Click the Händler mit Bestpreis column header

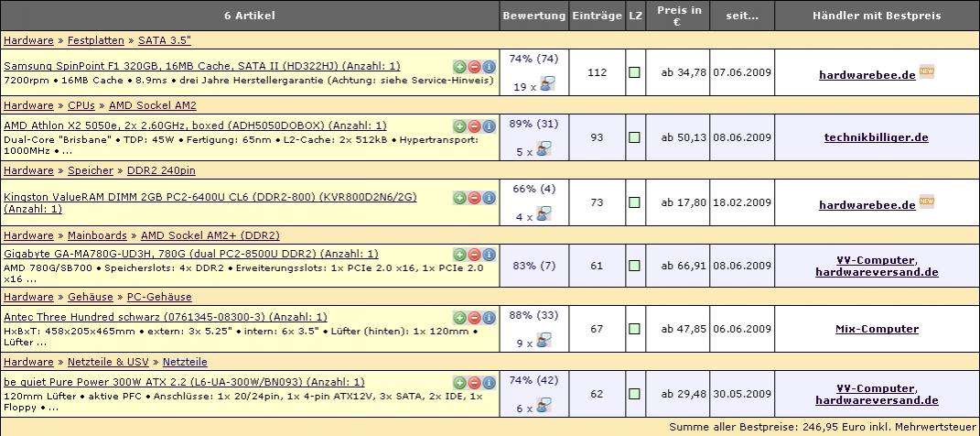coord(877,16)
